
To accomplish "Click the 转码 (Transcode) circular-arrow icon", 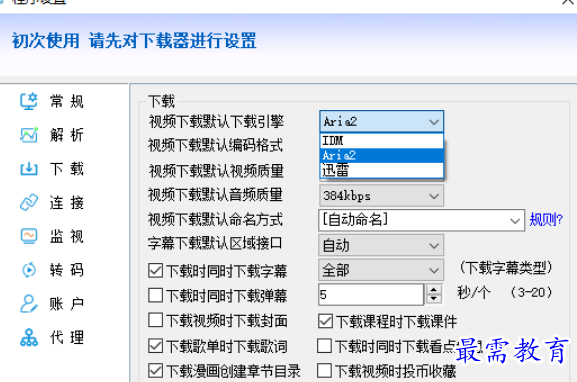I will pyautogui.click(x=29, y=270).
